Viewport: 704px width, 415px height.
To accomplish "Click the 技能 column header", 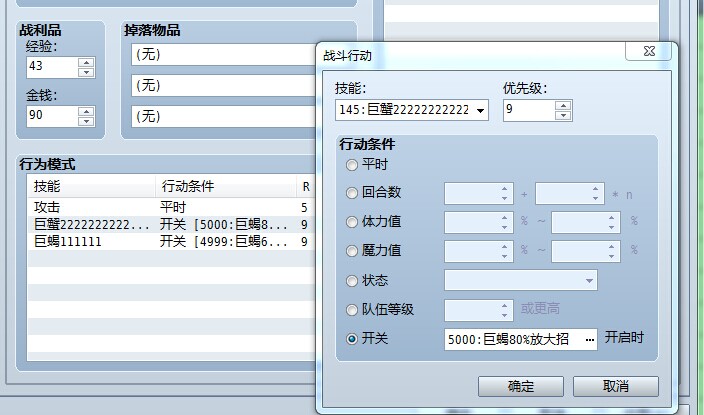I will pyautogui.click(x=92, y=186).
